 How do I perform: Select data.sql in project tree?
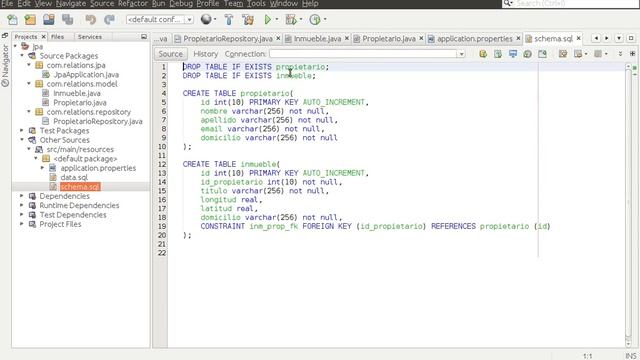[74, 177]
